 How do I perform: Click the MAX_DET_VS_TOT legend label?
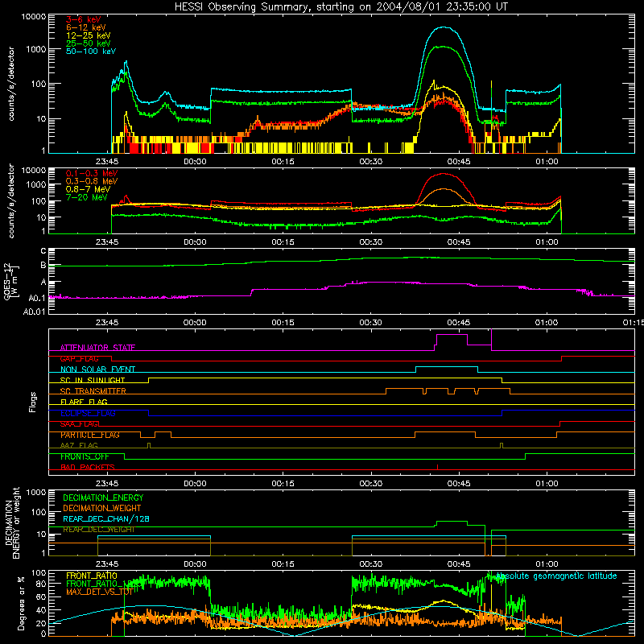(x=99, y=592)
